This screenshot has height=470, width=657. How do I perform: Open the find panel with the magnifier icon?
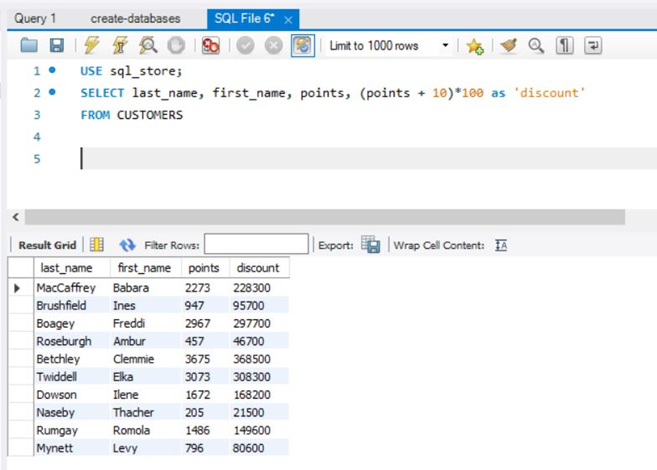pos(536,45)
